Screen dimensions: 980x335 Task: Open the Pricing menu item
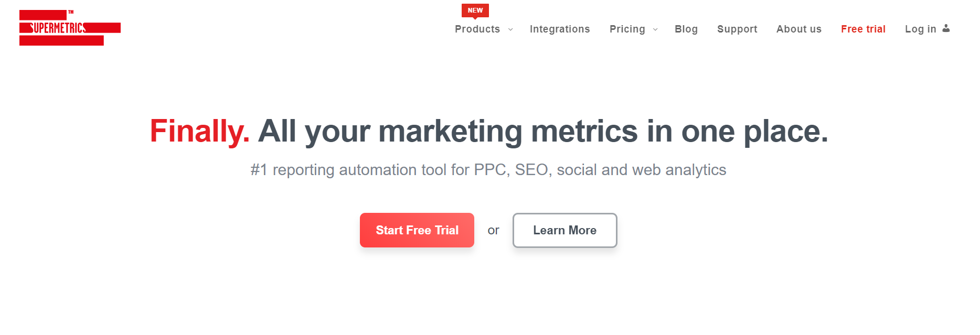coord(627,29)
